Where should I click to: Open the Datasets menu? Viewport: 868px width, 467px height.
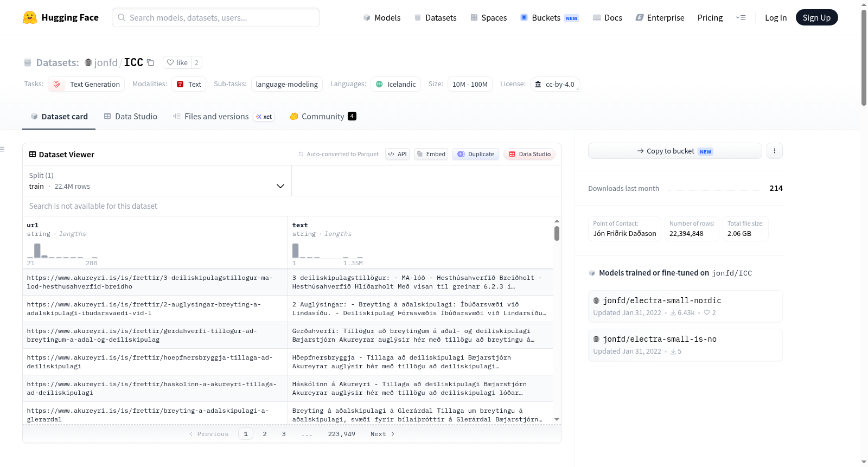(x=436, y=17)
